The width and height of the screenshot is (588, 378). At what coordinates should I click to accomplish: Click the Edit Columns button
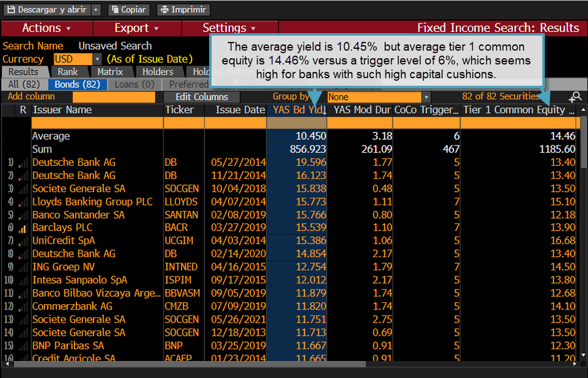[x=202, y=97]
